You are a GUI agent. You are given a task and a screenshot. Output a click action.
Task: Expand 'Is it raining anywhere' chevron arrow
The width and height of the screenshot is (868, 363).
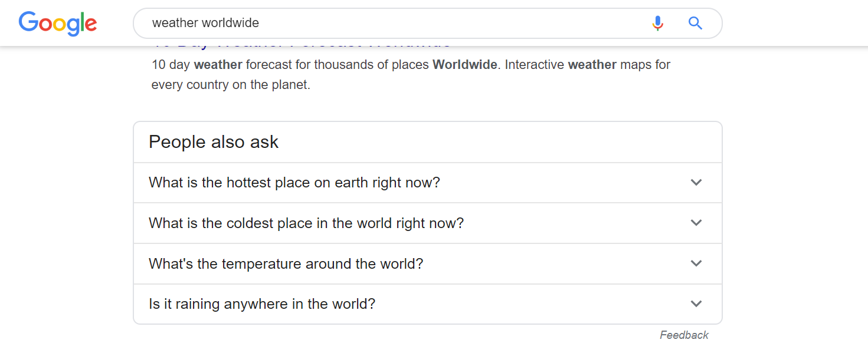click(696, 304)
